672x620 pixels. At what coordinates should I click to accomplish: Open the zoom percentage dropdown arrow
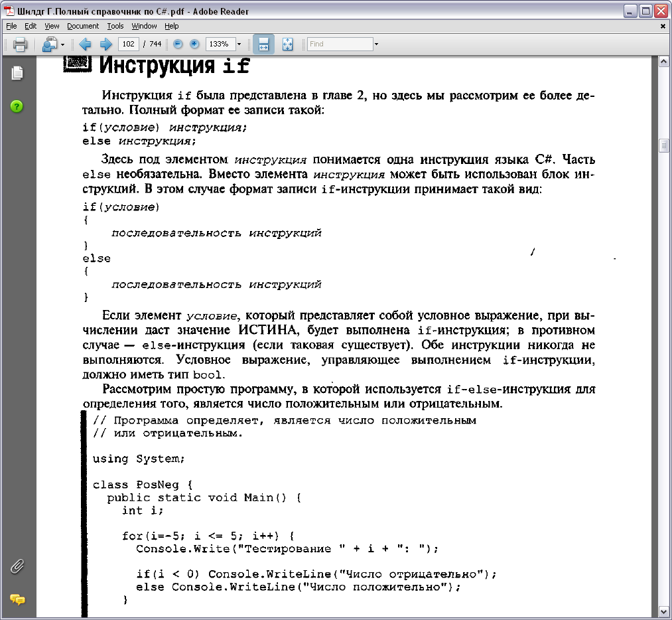239,44
